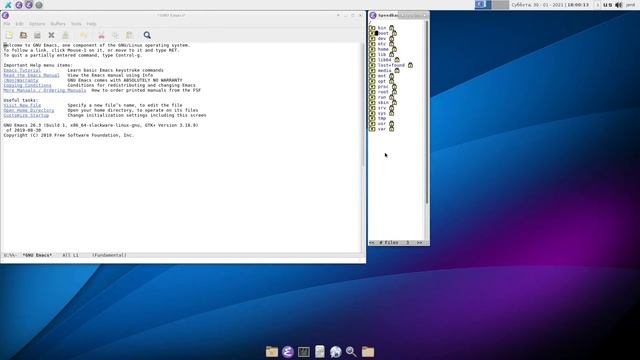Viewport: 640px width, 360px height.
Task: Click the US keyboard layout indicator
Action: pos(608,5)
